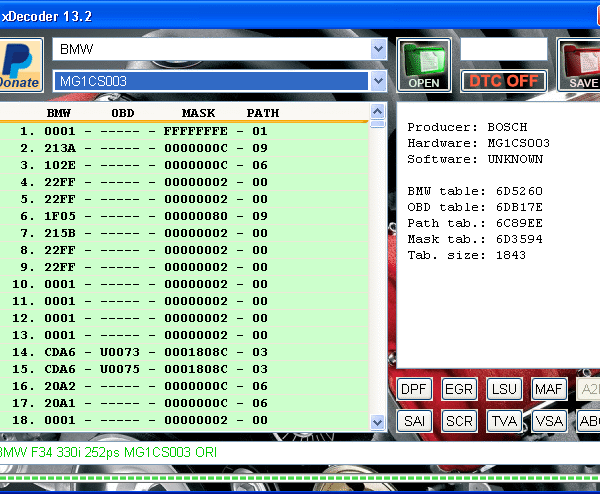Image resolution: width=600 pixels, height=494 pixels.
Task: Select row 1 with mask FFFFFFFE
Action: click(184, 131)
